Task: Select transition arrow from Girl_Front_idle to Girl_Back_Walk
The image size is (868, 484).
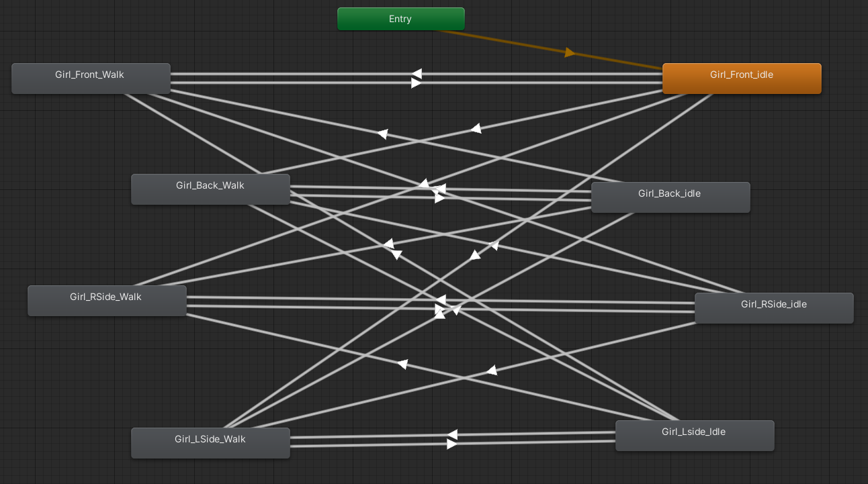Action: click(x=476, y=128)
